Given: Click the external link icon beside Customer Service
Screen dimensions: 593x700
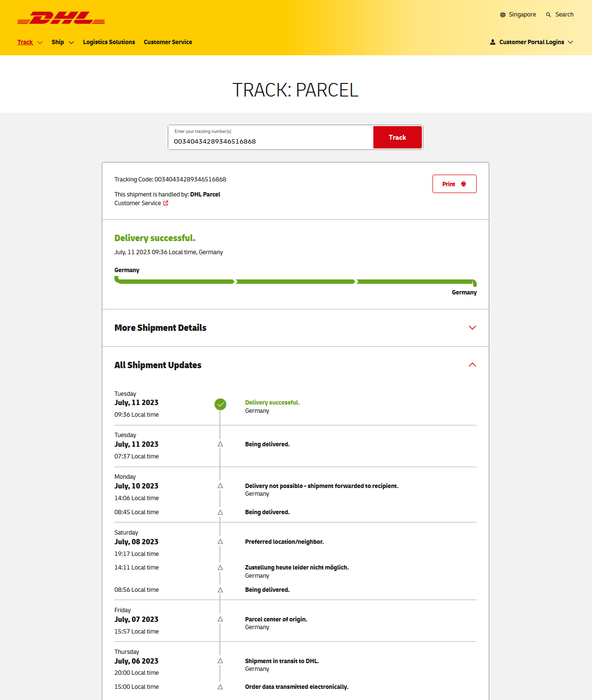Looking at the screenshot, I should coord(166,203).
